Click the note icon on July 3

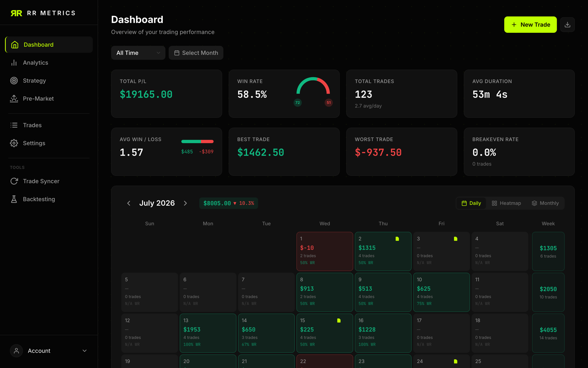click(x=456, y=239)
